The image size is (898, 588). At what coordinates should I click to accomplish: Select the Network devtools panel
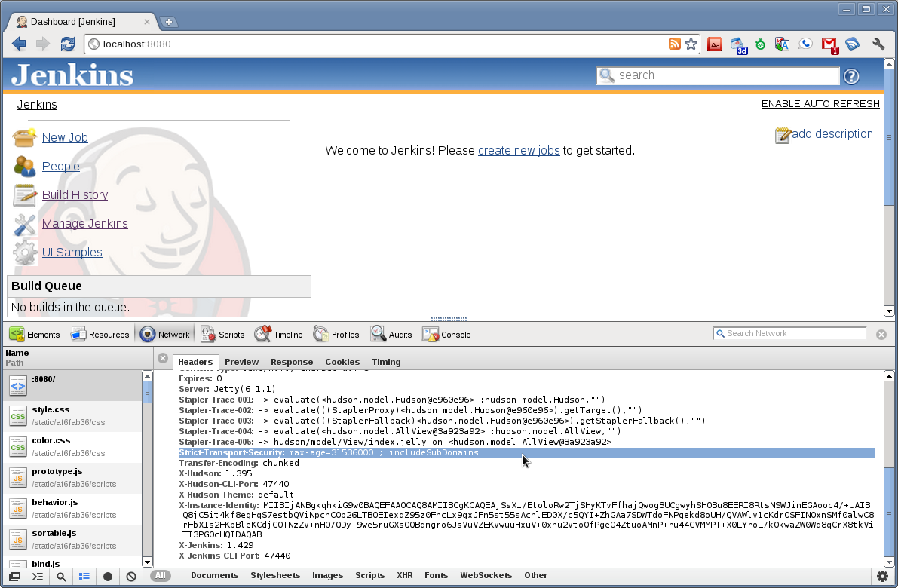(164, 335)
